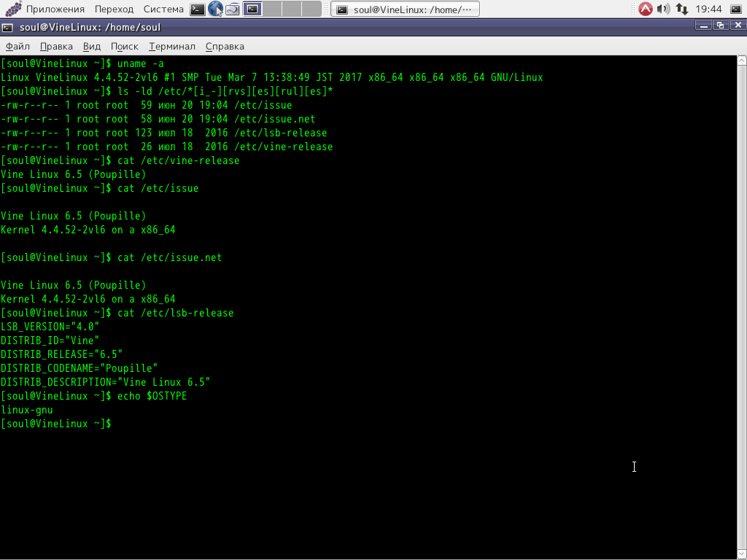Open the Файл menu
This screenshot has height=560, width=747.
click(x=18, y=46)
